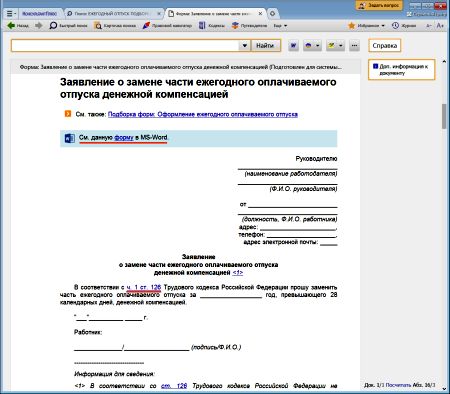This screenshot has height=394, width=450.
Task: Open Карточка поиска from the toolbar
Action: [x=115, y=26]
